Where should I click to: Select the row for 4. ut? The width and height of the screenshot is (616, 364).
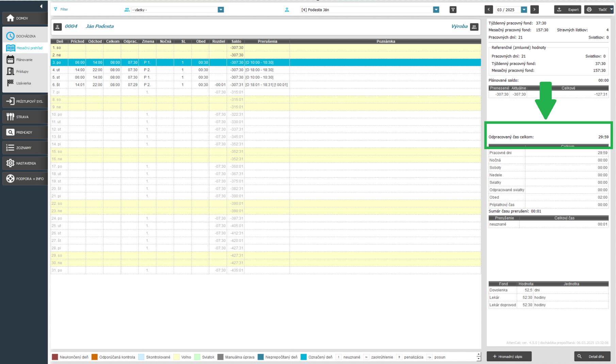tap(170, 70)
